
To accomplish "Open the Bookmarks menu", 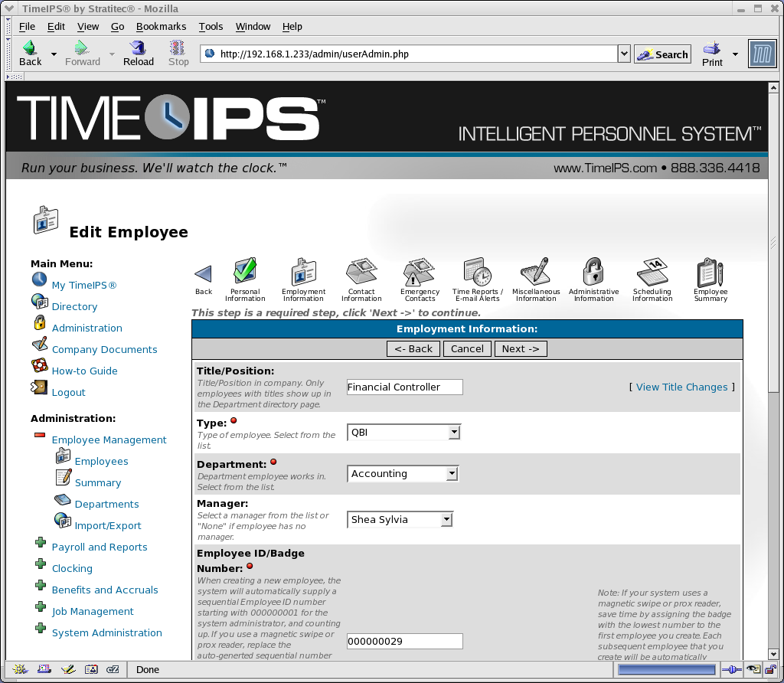I will tap(161, 27).
